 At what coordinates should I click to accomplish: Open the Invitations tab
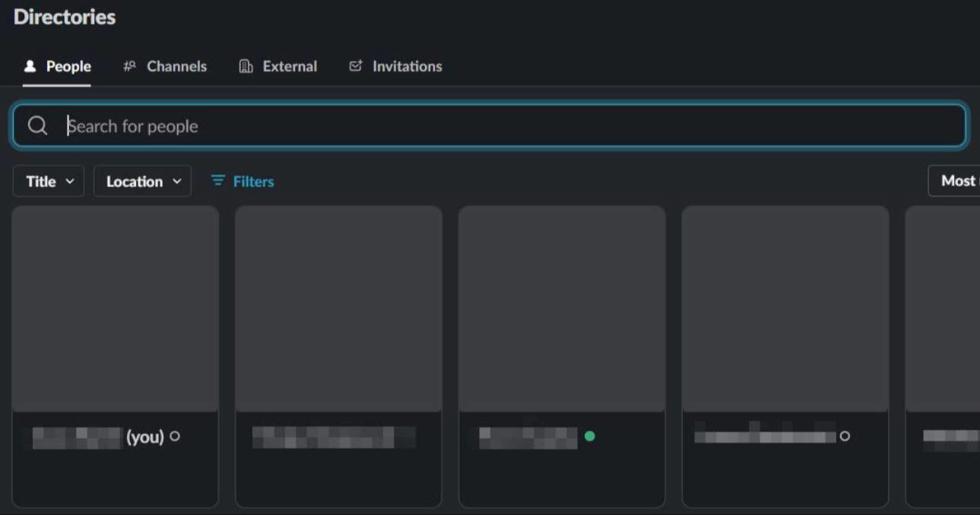407,66
